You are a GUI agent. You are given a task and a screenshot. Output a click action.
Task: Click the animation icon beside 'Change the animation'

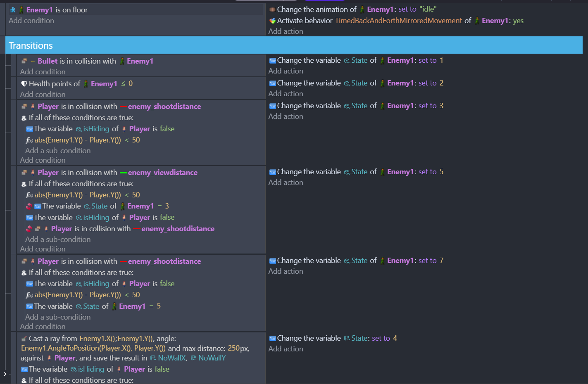click(x=272, y=9)
